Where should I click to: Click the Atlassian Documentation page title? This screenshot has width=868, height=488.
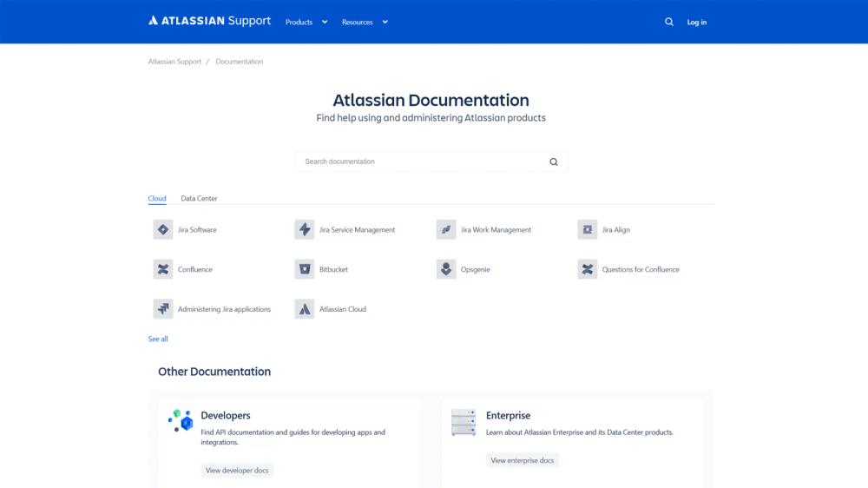(431, 100)
